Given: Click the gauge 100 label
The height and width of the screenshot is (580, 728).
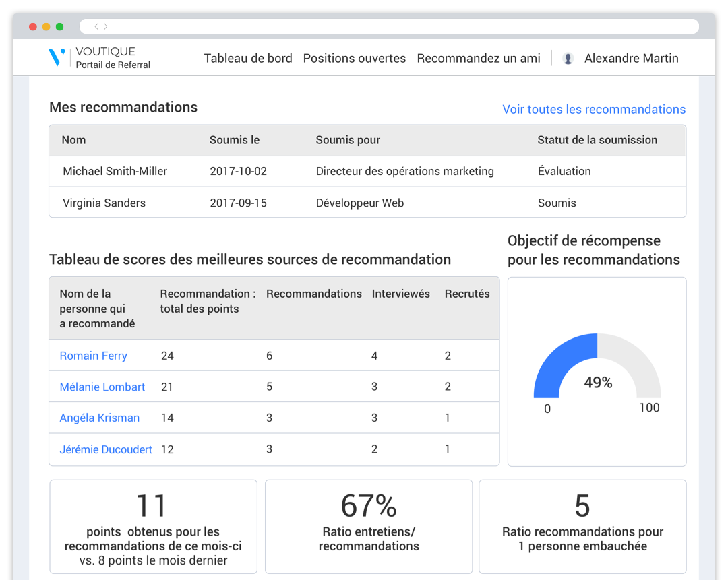Looking at the screenshot, I should coord(649,408).
